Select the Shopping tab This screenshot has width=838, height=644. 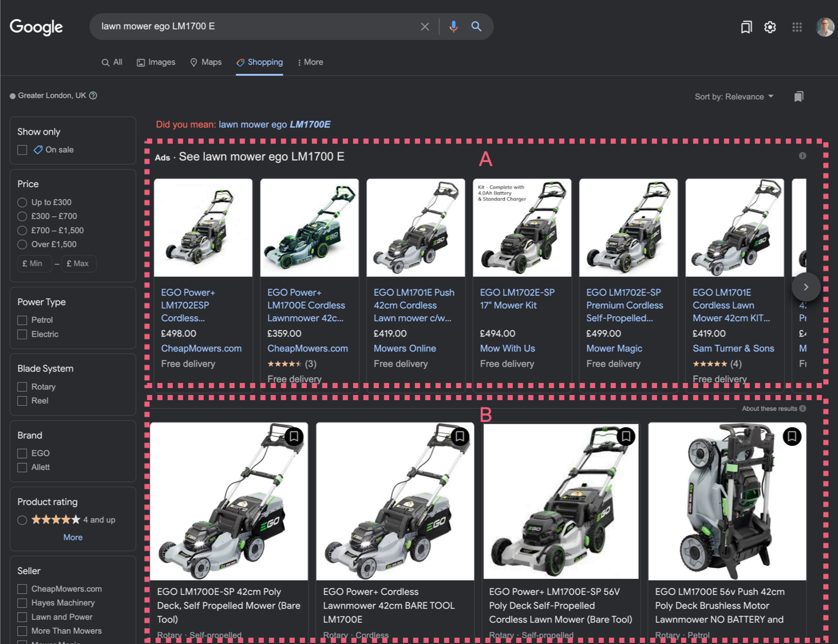click(259, 62)
